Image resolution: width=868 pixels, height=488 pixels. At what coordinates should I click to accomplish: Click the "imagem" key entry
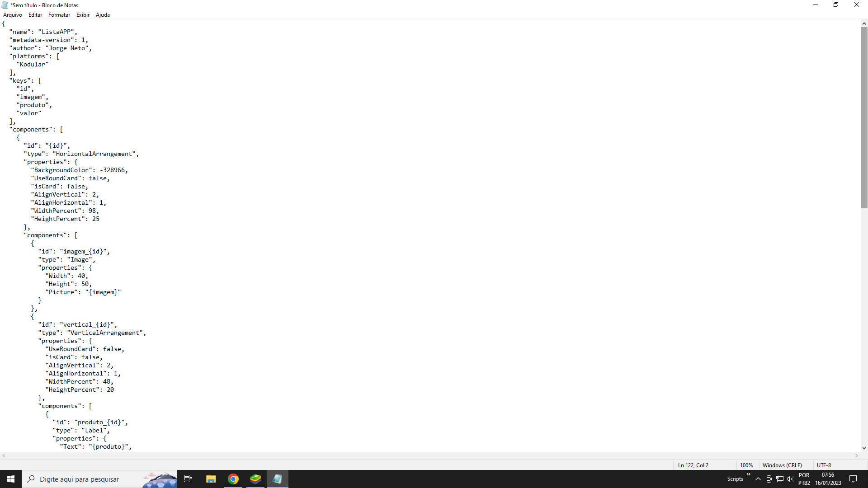coord(33,97)
